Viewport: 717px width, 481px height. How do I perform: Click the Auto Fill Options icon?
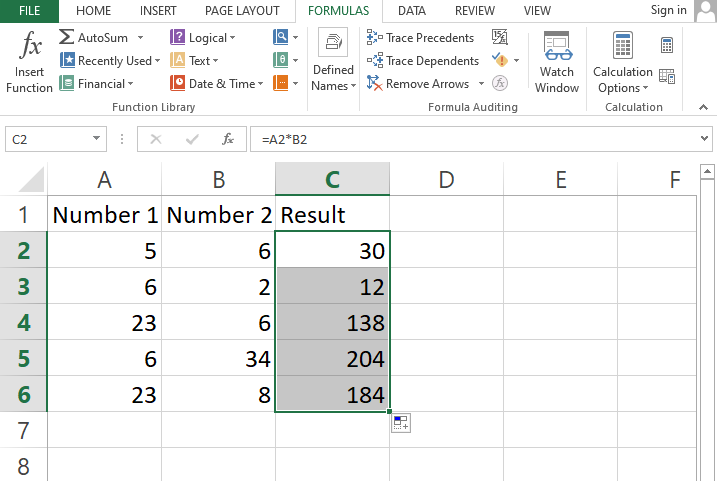400,424
